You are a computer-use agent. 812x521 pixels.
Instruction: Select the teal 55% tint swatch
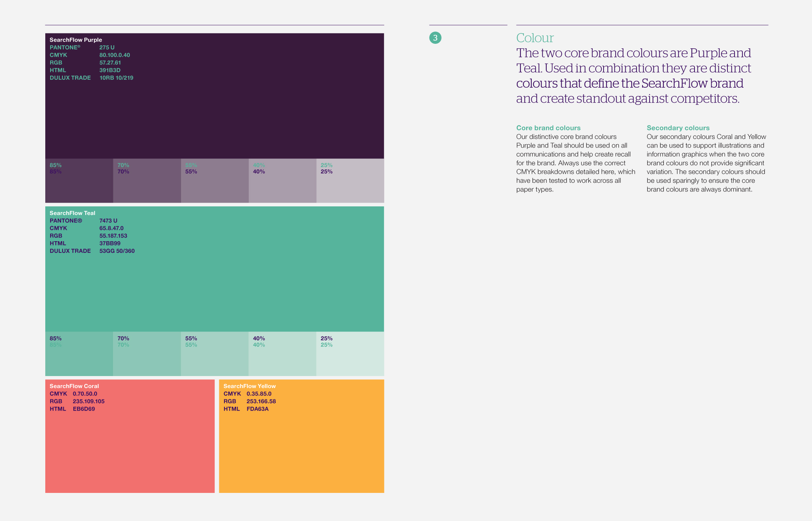[x=215, y=354]
